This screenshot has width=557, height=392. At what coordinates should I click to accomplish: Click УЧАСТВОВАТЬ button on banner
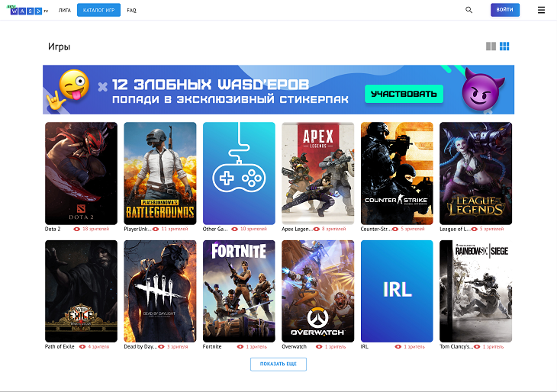pos(404,94)
